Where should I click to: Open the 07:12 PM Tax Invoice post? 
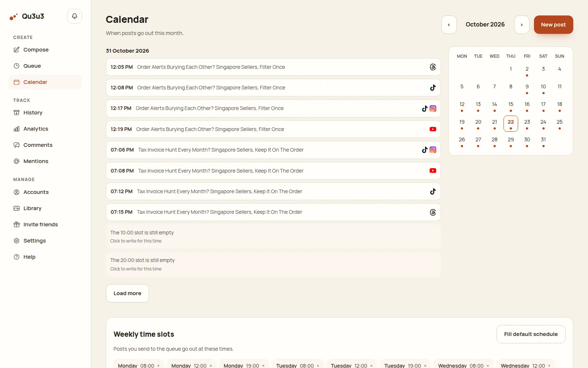click(273, 191)
